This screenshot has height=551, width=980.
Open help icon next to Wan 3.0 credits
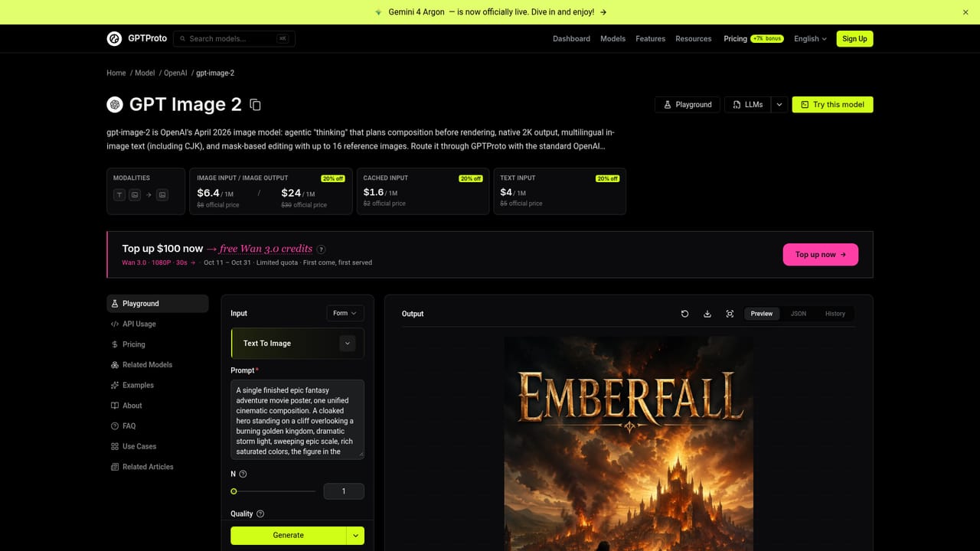coord(322,249)
